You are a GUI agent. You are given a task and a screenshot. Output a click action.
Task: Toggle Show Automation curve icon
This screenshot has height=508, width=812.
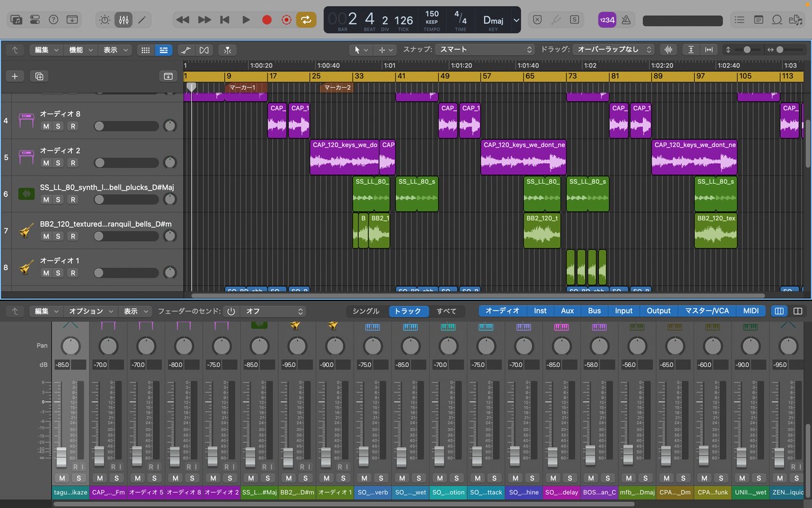(186, 50)
